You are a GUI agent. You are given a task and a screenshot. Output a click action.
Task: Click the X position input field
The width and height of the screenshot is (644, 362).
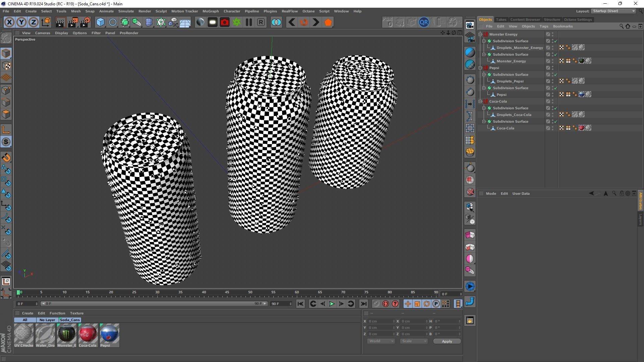(x=380, y=321)
